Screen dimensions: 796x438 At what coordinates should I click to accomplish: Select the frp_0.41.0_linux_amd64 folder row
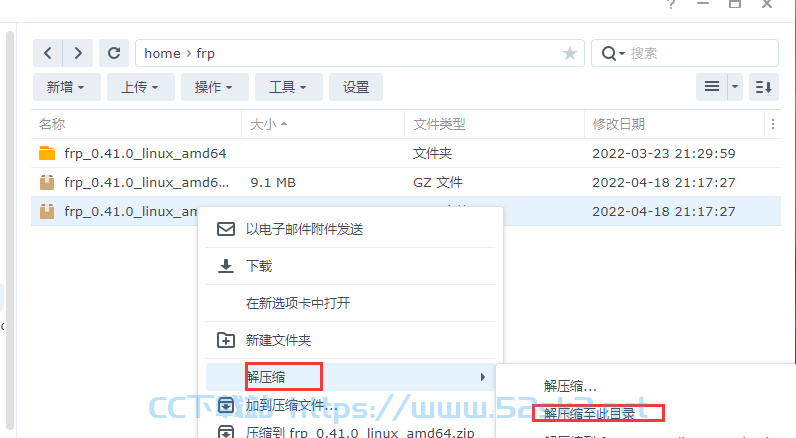point(406,153)
